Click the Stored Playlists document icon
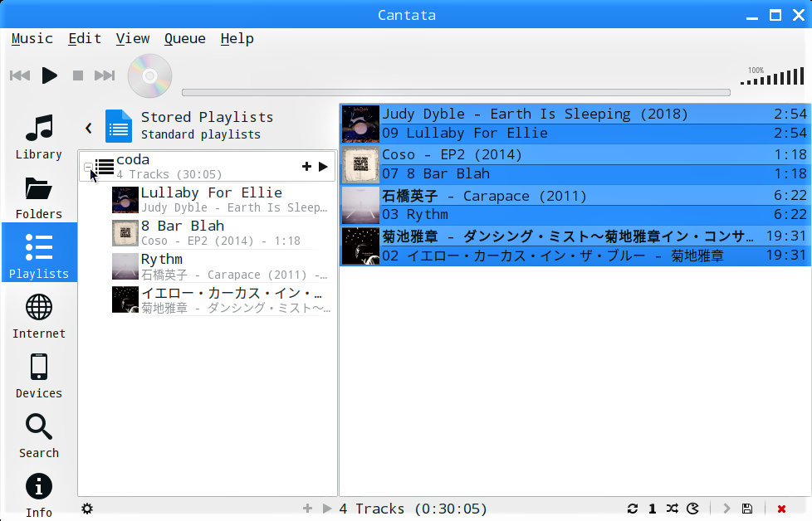 pos(119,126)
